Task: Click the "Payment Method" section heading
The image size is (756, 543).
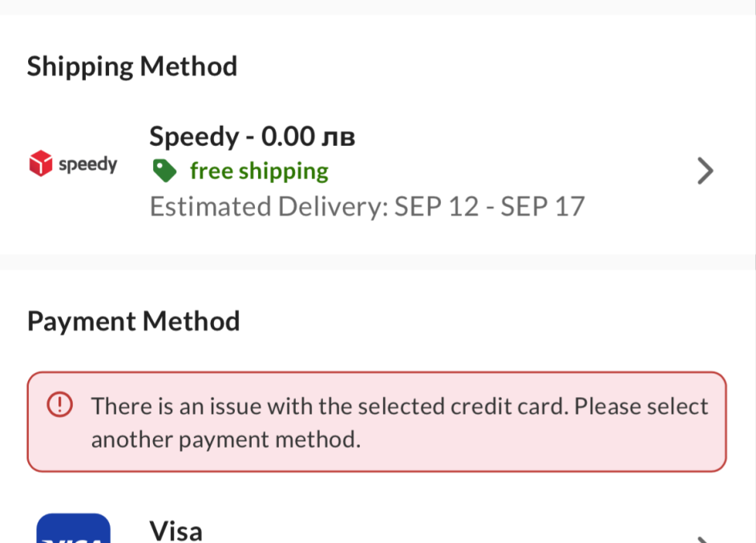Action: pyautogui.click(x=133, y=321)
